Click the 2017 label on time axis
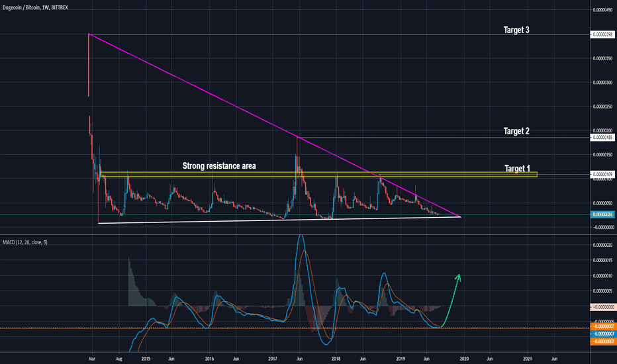The width and height of the screenshot is (617, 364). point(273,359)
